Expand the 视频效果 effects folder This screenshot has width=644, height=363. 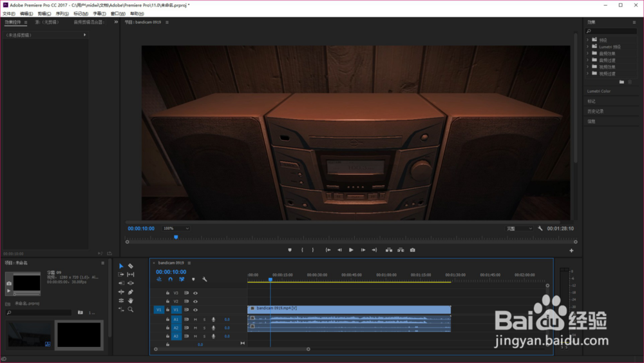click(588, 67)
